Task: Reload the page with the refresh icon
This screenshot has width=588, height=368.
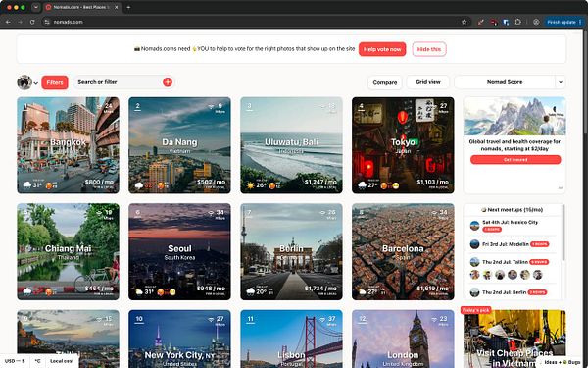Action: coord(32,22)
